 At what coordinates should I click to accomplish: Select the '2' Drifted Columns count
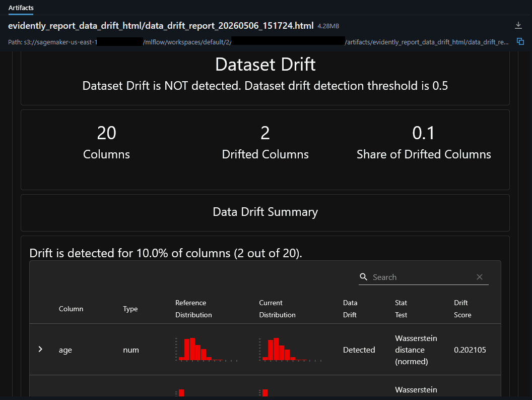pyautogui.click(x=265, y=133)
